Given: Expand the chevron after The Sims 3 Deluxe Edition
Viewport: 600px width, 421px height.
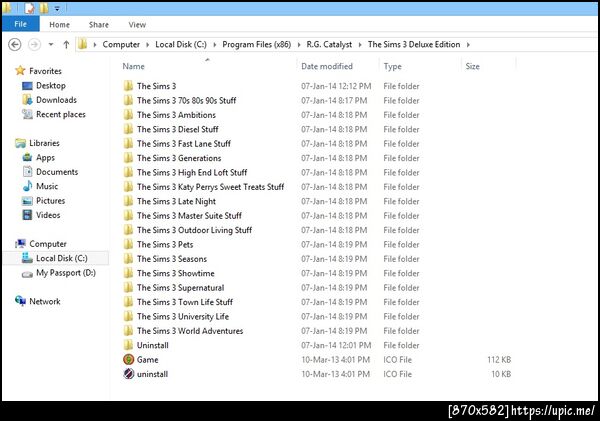Looking at the screenshot, I should (468, 45).
